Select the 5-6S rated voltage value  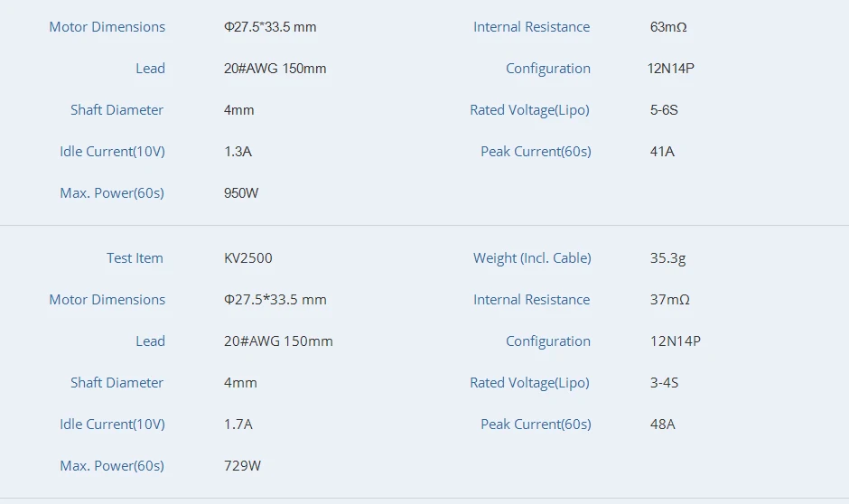[664, 110]
